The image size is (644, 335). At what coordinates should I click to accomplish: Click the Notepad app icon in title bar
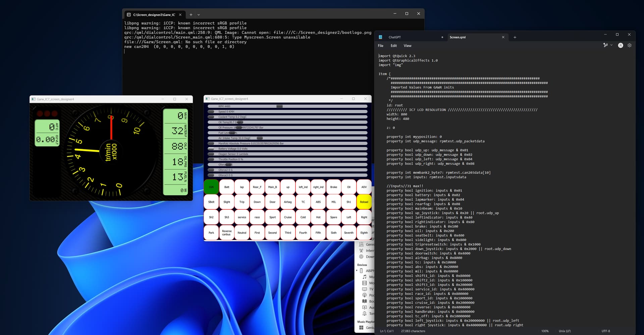(x=380, y=37)
